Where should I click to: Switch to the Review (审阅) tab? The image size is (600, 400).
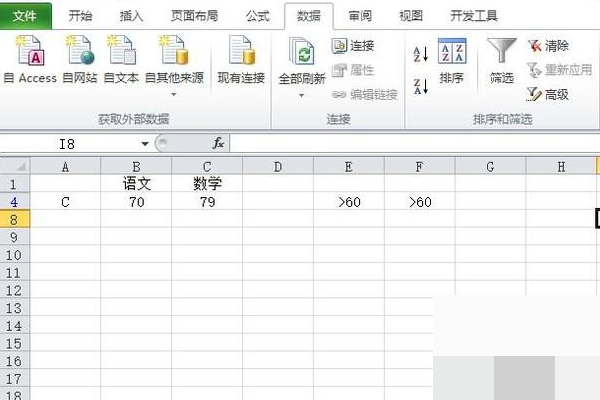point(360,16)
